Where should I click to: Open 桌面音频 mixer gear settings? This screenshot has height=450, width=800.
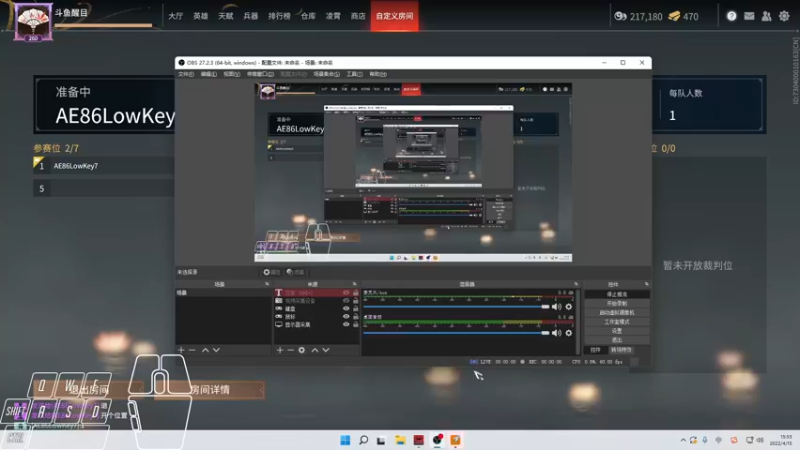tap(569, 333)
